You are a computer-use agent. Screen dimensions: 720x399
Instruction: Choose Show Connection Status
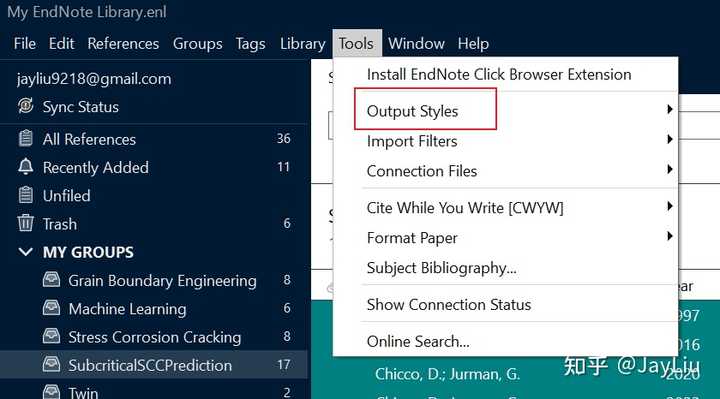coord(505,304)
